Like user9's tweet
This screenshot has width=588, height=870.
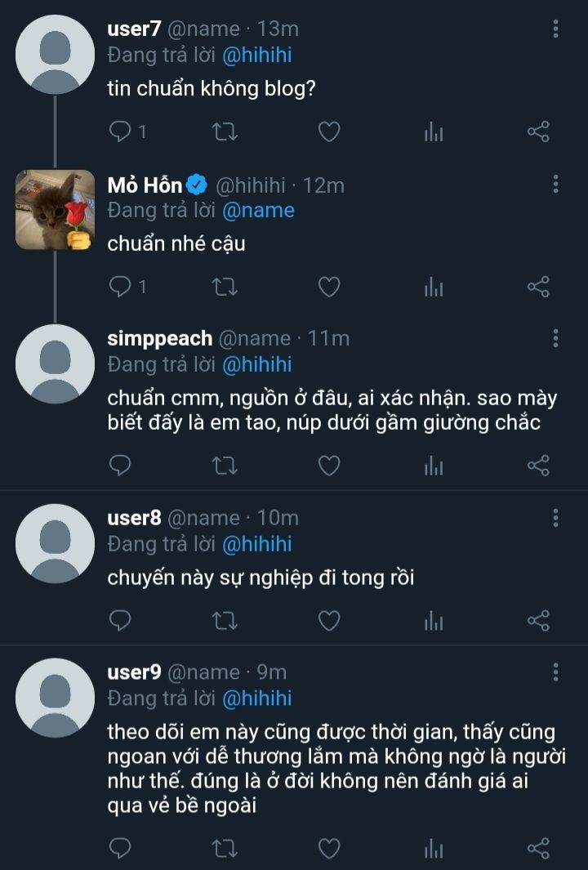click(x=328, y=849)
